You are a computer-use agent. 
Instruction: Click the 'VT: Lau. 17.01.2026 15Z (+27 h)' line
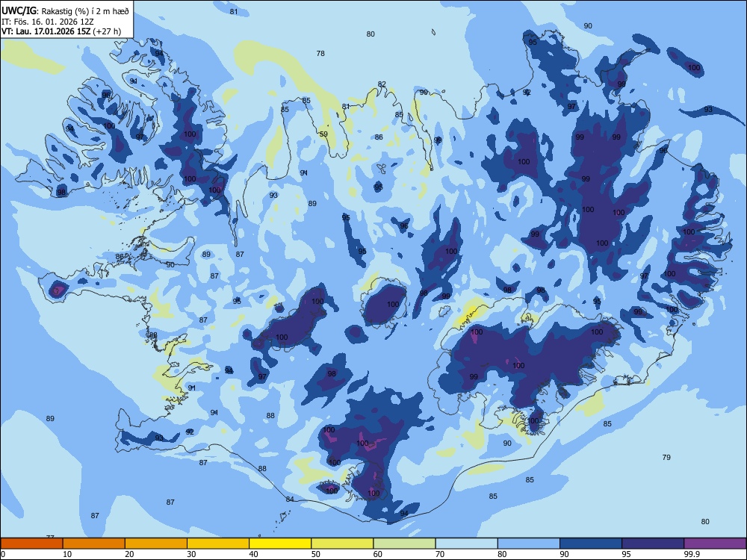pos(61,31)
